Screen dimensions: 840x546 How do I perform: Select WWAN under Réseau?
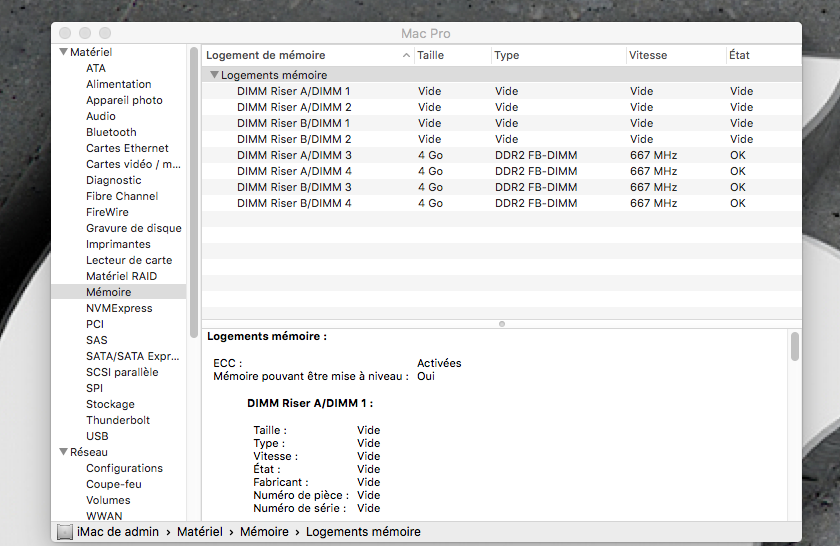[104, 516]
